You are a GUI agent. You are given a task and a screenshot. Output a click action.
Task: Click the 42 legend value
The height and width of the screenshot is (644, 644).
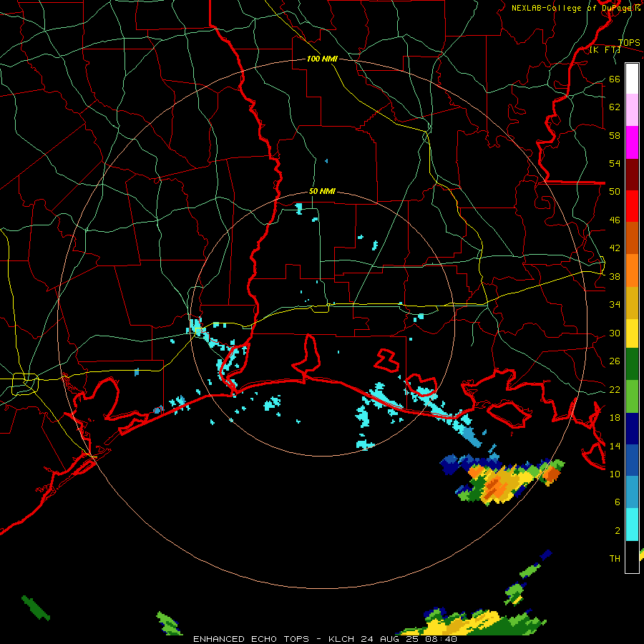615,248
